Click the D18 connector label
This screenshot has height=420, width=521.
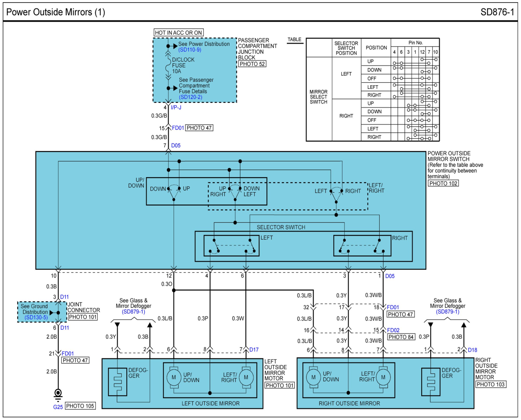[x=472, y=350]
